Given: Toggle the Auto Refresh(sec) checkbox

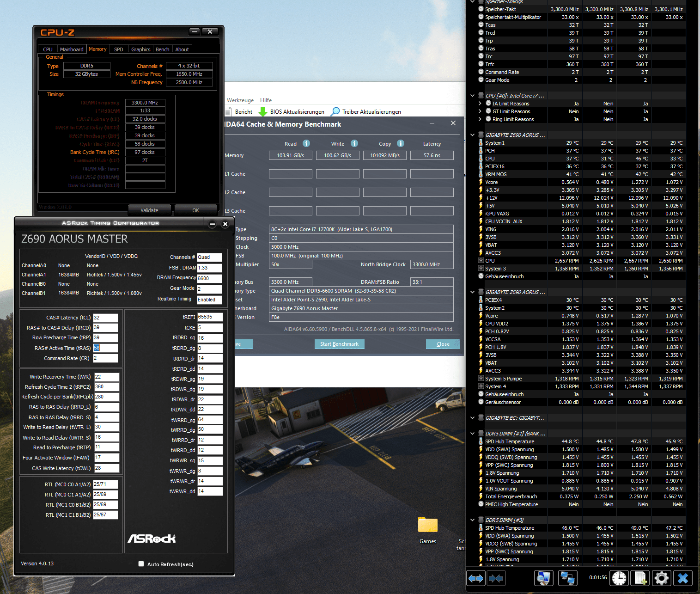Looking at the screenshot, I should 141,564.
